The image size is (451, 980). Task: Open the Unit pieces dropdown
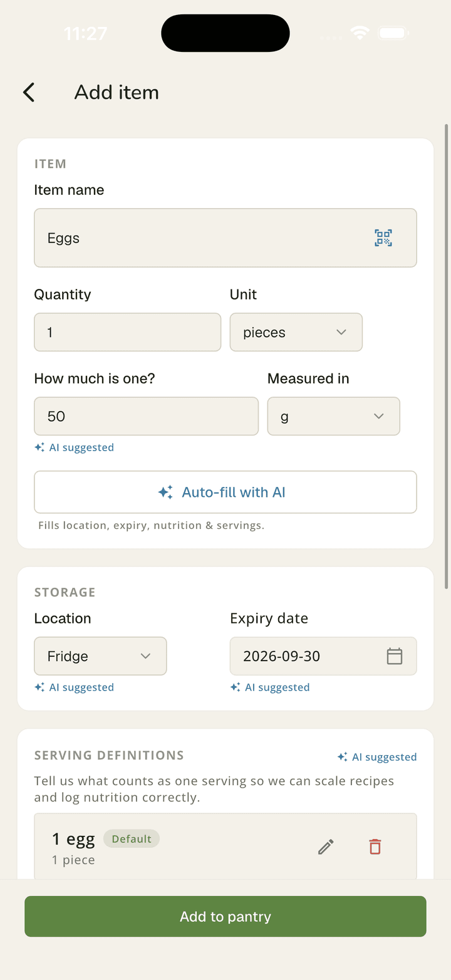296,332
